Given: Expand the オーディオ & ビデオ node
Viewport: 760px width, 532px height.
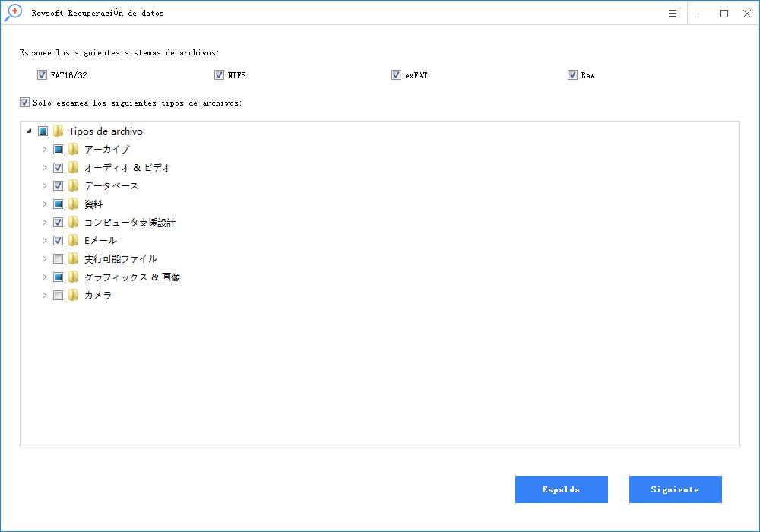Looking at the screenshot, I should (x=44, y=168).
